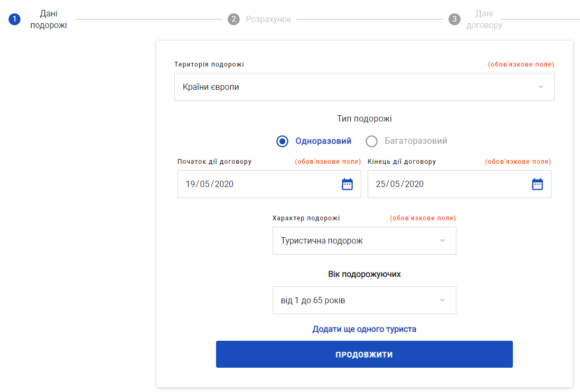Select the Одноразовий trip type radio button
Viewport: 580px width, 392px height.
pyautogui.click(x=283, y=141)
